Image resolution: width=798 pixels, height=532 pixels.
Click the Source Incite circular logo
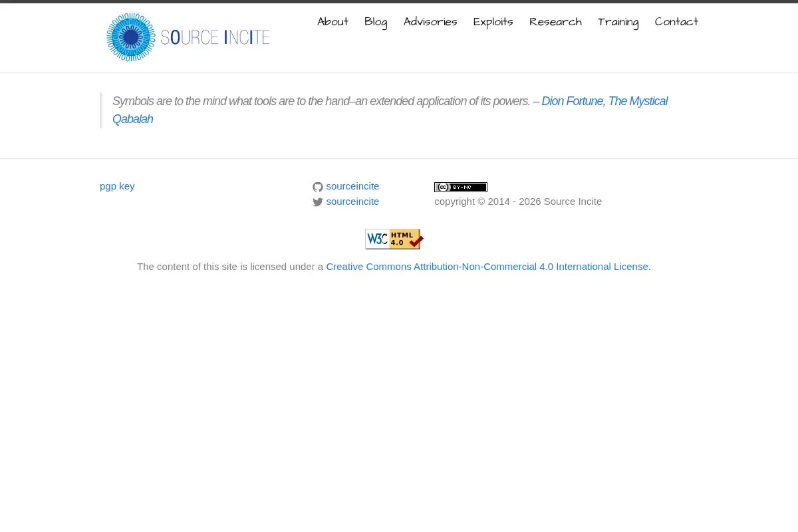pyautogui.click(x=131, y=37)
